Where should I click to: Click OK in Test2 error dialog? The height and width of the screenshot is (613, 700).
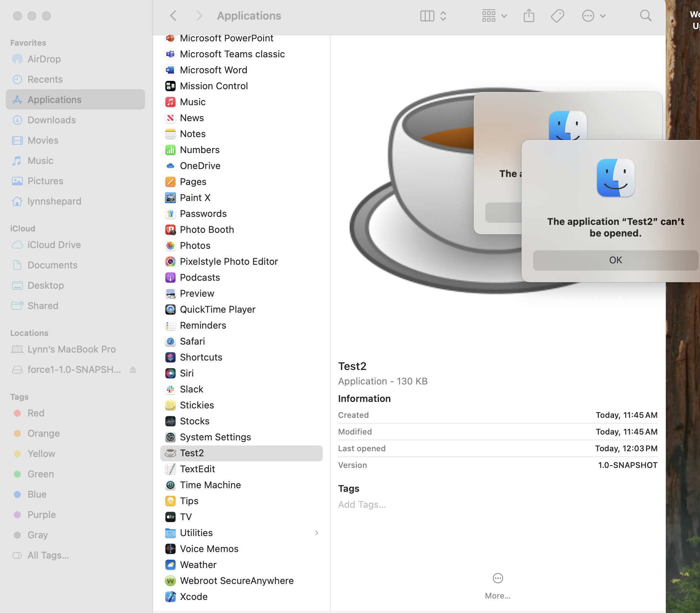615,260
